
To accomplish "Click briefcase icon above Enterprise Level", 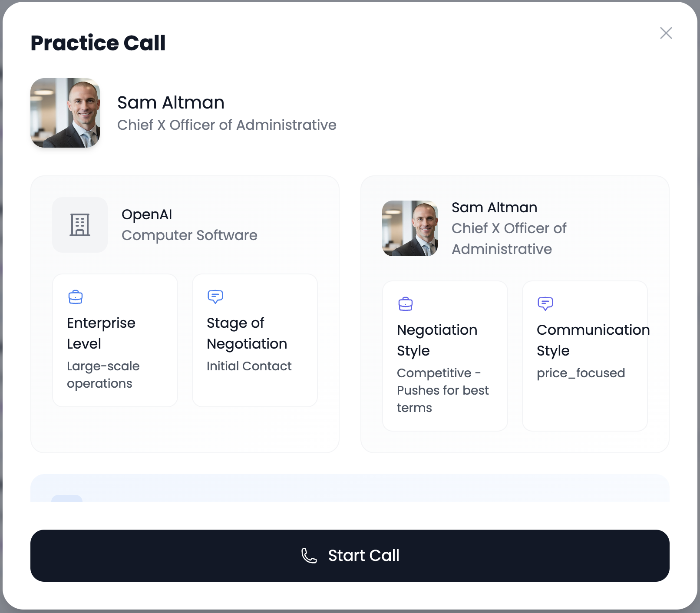I will tap(76, 297).
